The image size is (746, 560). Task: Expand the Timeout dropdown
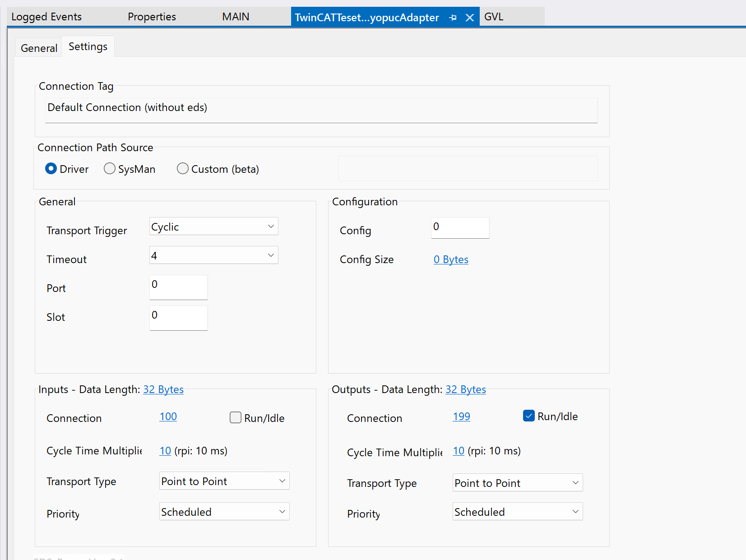(x=213, y=255)
